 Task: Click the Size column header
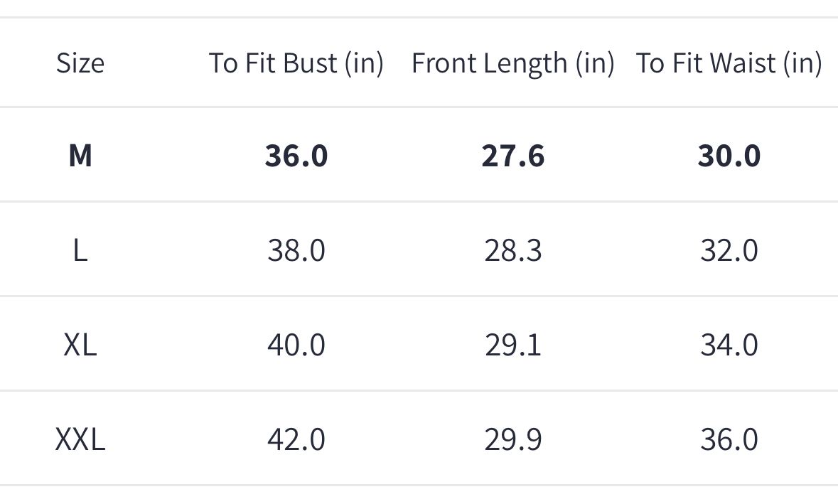coord(80,63)
